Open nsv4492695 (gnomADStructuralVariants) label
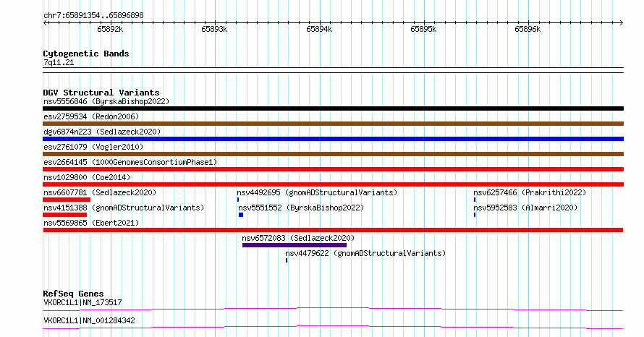The image size is (644, 337). click(x=317, y=192)
